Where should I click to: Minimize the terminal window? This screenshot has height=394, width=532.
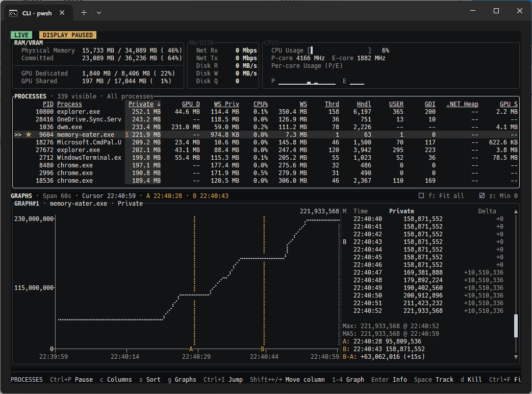point(473,11)
